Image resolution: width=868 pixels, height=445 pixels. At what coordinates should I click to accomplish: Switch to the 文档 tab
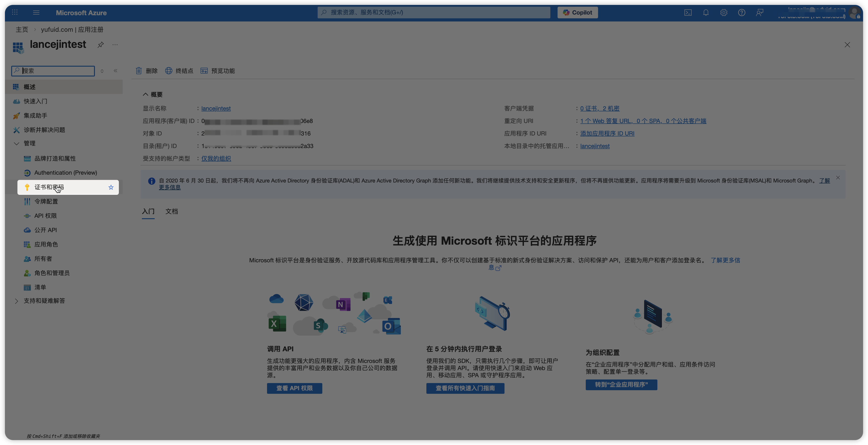click(171, 211)
